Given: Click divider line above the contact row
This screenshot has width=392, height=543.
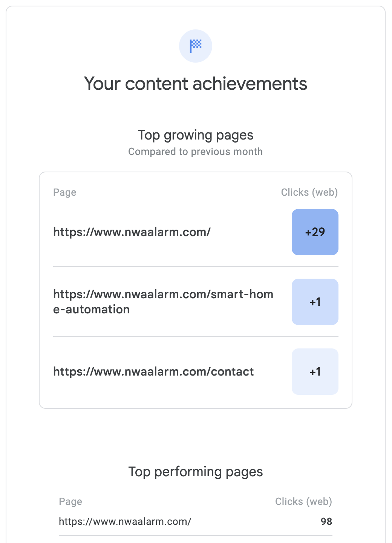Looking at the screenshot, I should point(196,336).
